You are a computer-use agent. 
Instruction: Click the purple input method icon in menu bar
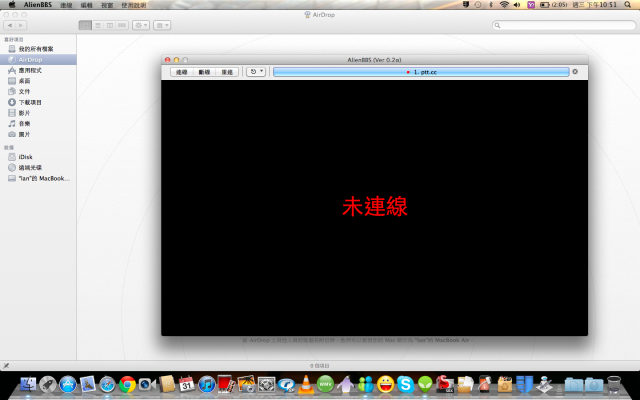(531, 5)
